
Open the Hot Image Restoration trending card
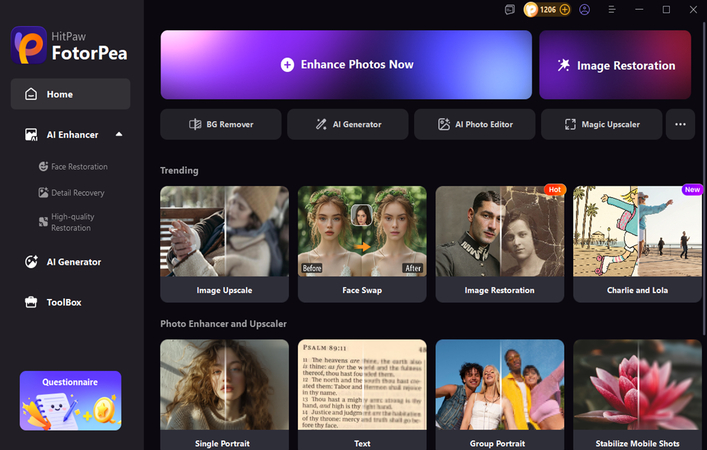[500, 244]
